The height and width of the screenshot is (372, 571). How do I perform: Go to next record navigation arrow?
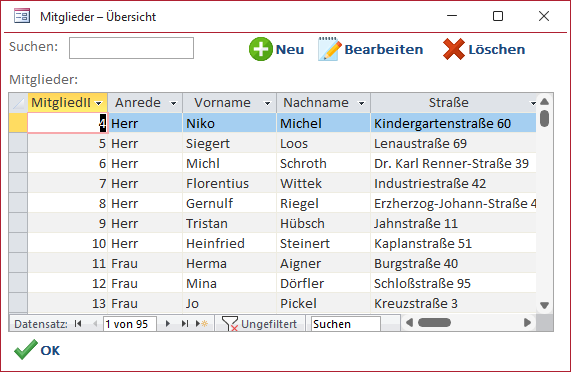pyautogui.click(x=168, y=324)
